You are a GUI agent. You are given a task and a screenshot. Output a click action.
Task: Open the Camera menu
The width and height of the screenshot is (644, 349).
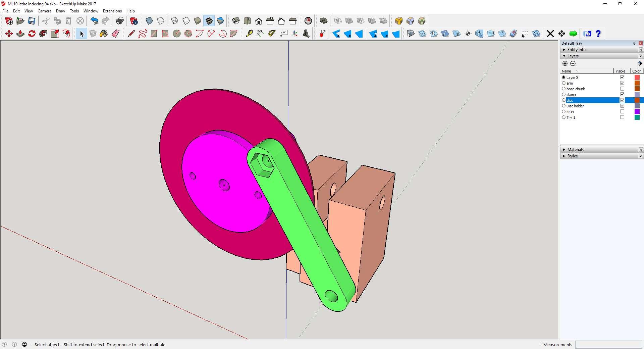click(44, 11)
